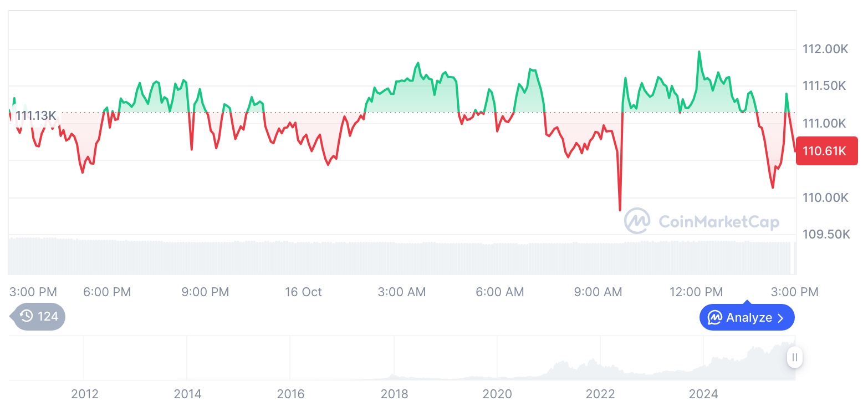
Task: Click the 6:00 PM time axis label
Action: (107, 292)
